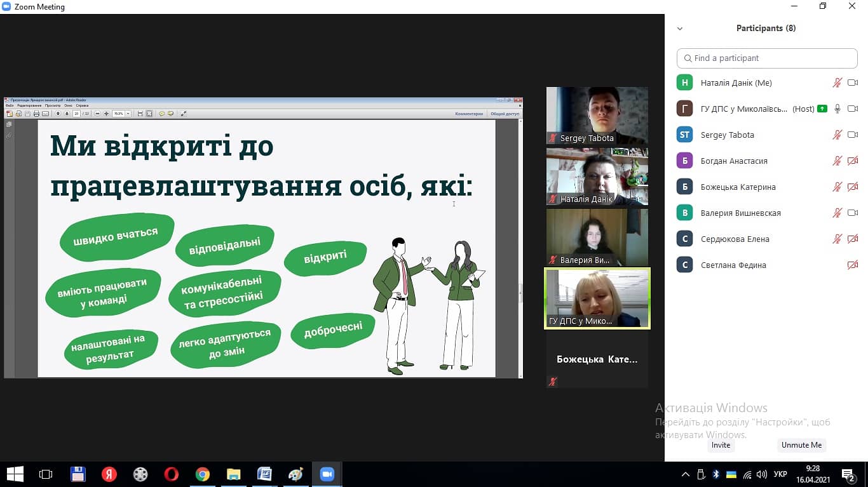This screenshot has height=487, width=868.
Task: Select Божецька Катерина in the participant list
Action: tap(738, 187)
